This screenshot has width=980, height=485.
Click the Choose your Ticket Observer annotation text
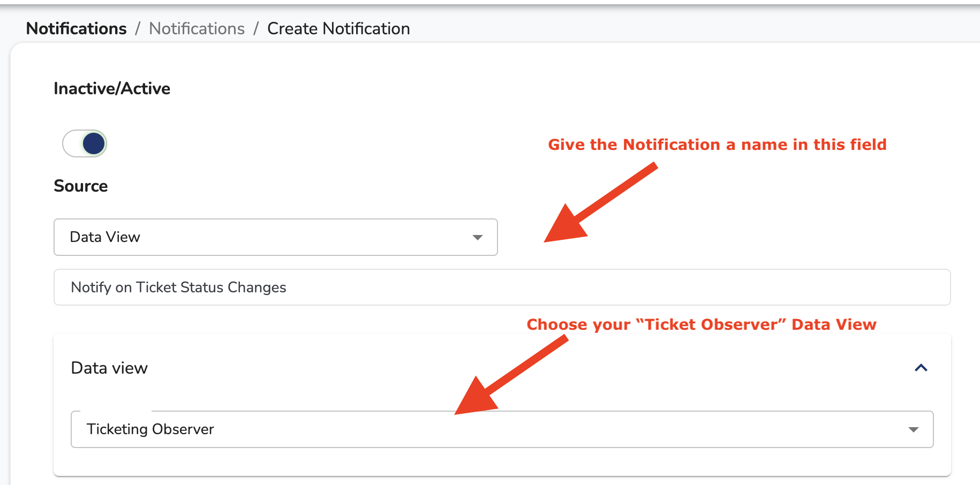702,324
